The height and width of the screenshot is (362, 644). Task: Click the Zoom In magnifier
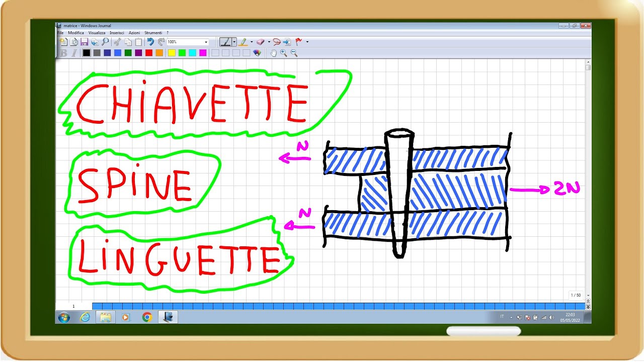284,53
